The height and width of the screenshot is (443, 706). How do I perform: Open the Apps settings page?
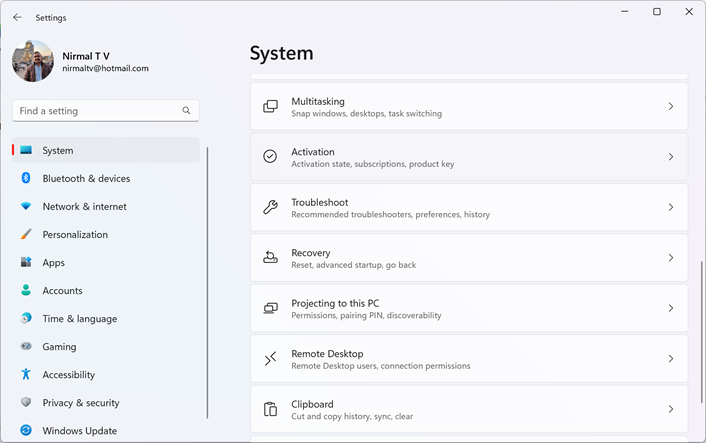coord(106,262)
